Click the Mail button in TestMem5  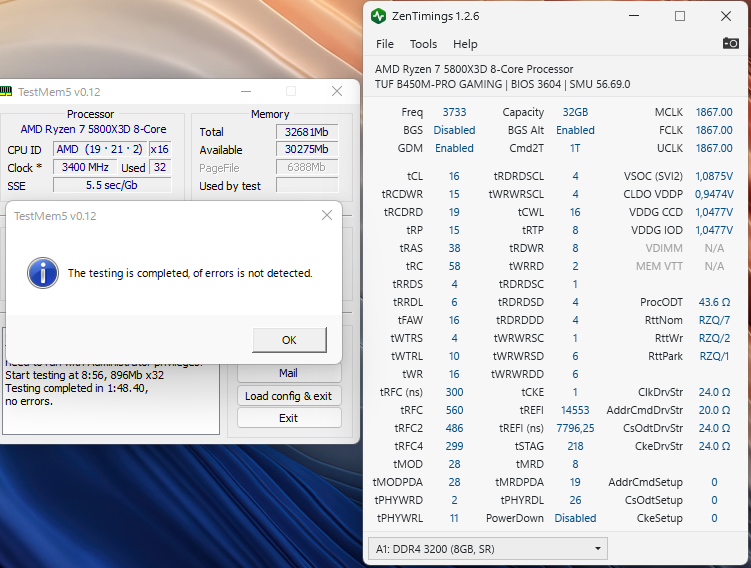tap(288, 373)
